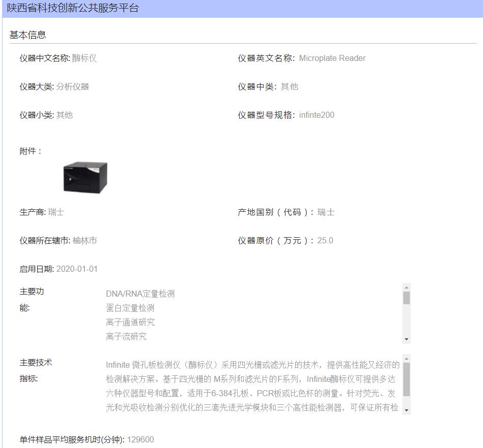Click the 陕西省科技创新公共服务平台 header title
The height and width of the screenshot is (448, 483).
pyautogui.click(x=73, y=8)
